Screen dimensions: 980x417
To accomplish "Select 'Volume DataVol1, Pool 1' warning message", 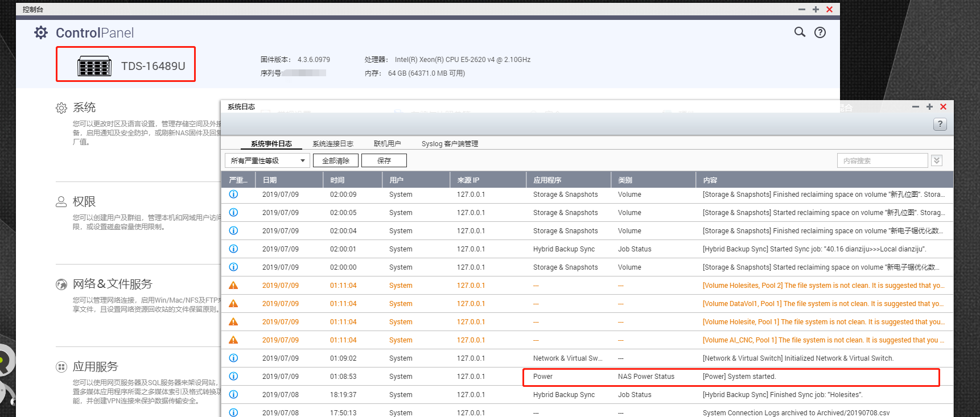I will (823, 304).
